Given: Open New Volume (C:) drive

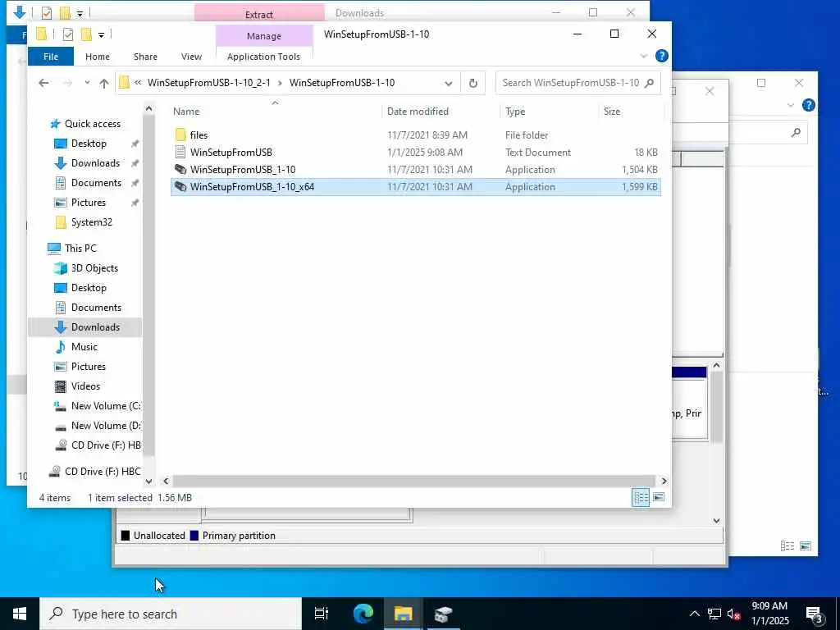Looking at the screenshot, I should pos(106,406).
